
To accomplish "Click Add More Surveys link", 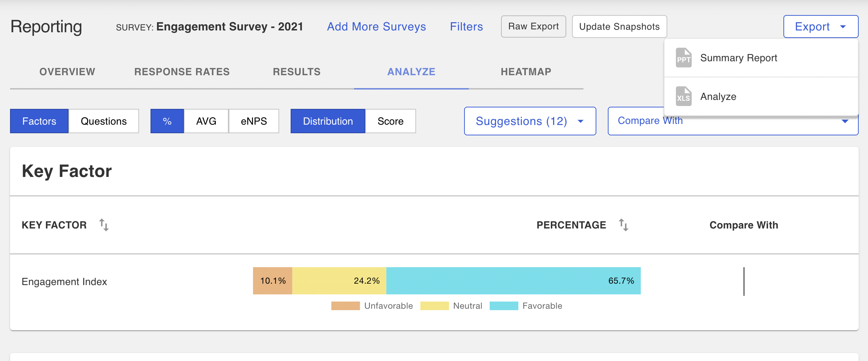I will click(x=376, y=27).
